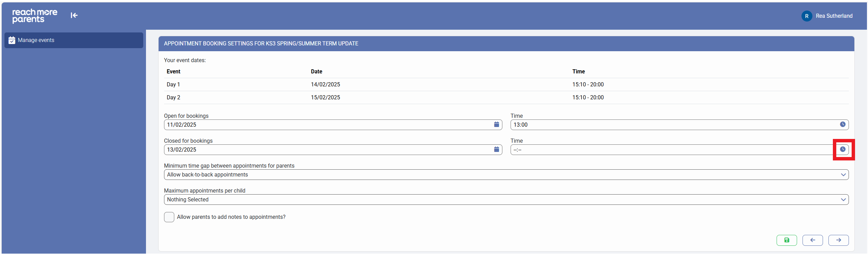
Task: Click the chevron on Nothing Selected dropdown
Action: coord(843,200)
